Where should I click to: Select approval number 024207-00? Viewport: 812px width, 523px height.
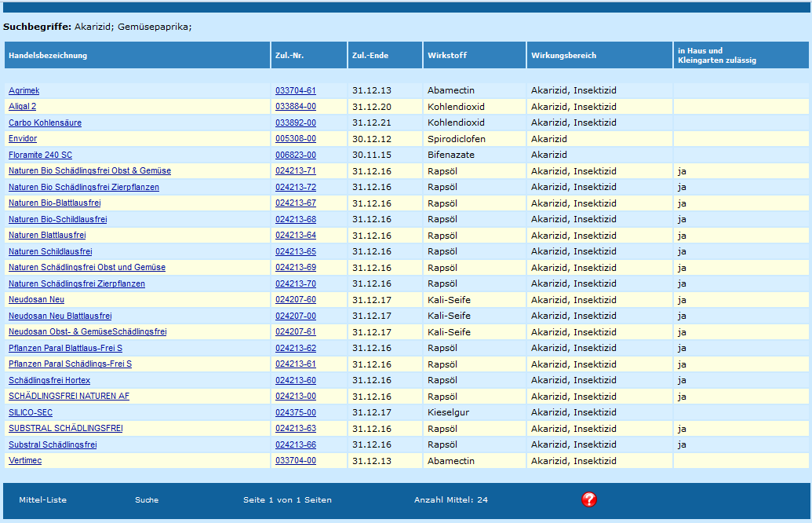point(296,316)
